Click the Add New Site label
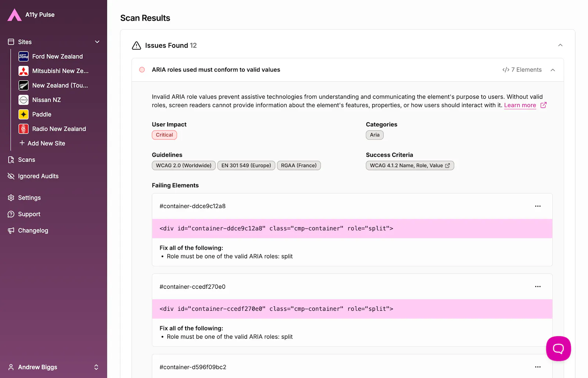588x378 pixels. click(x=46, y=143)
